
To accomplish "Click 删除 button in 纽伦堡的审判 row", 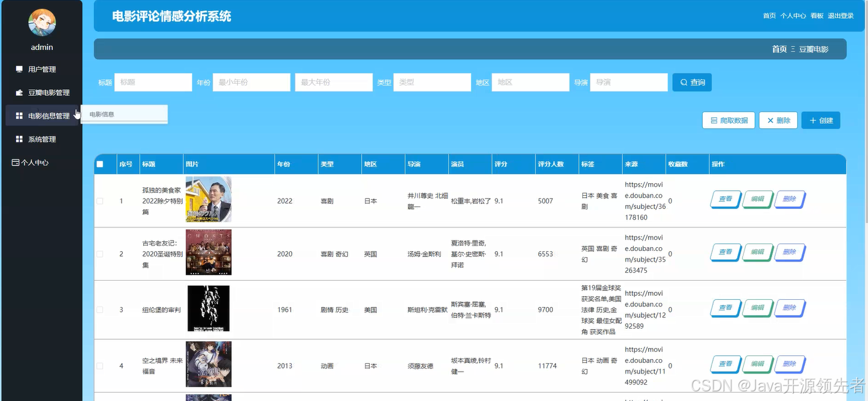I will click(x=790, y=308).
